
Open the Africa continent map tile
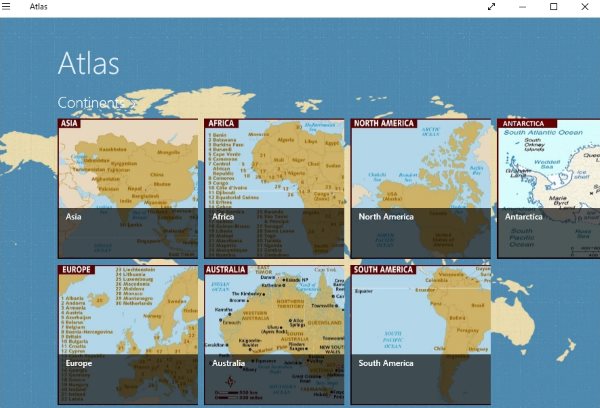click(x=274, y=188)
